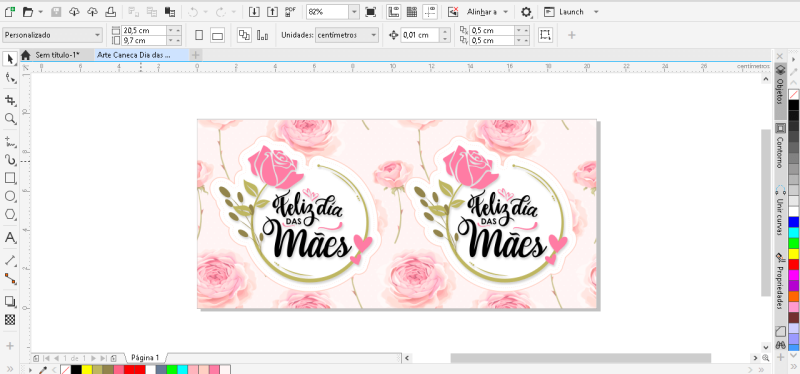The height and width of the screenshot is (374, 800).
Task: Click the cloud upload icon
Action: pos(92,11)
